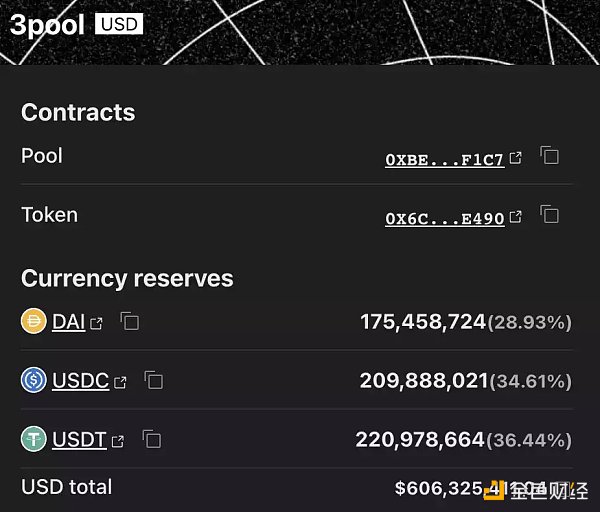Open the Pool address 0XBE...F1C7 link

(444, 159)
